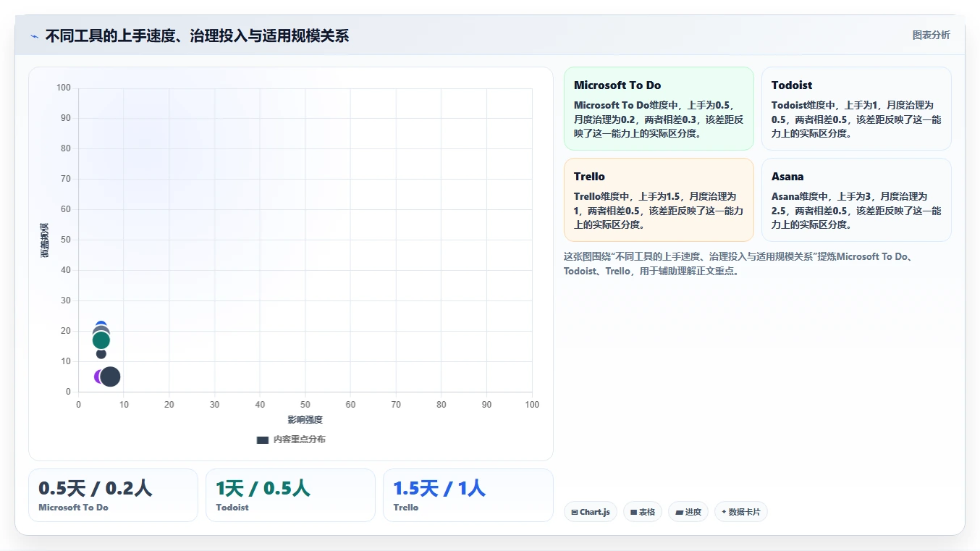
Task: Click the x-axis tick label 50
Action: [x=305, y=405]
